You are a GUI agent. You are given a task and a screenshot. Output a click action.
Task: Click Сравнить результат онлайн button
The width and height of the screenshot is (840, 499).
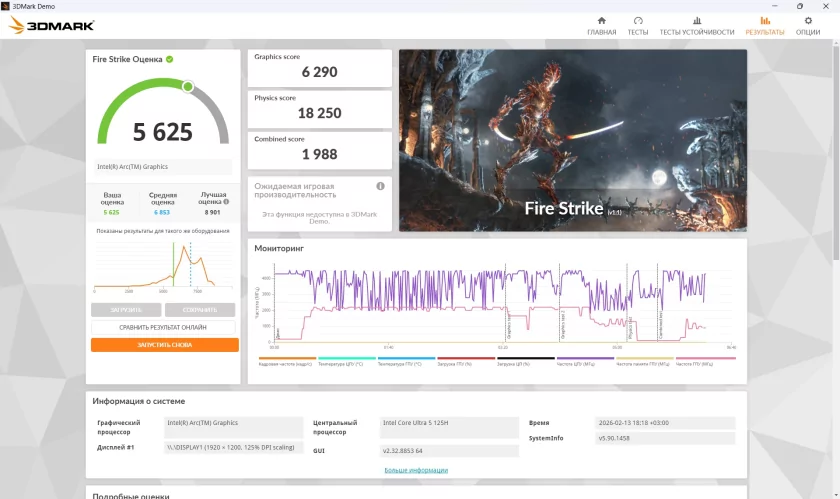(164, 327)
